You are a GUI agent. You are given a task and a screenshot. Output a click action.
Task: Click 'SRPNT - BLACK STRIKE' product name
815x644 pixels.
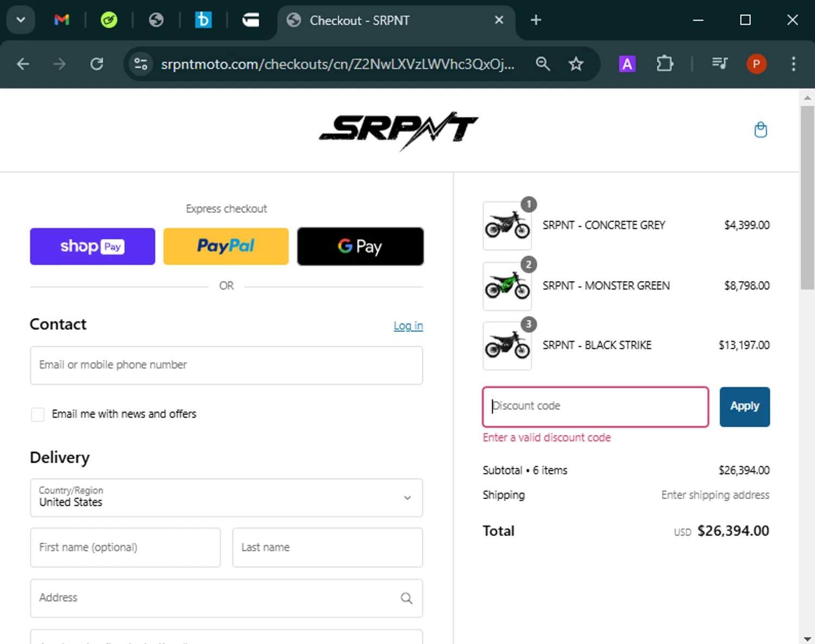click(597, 345)
